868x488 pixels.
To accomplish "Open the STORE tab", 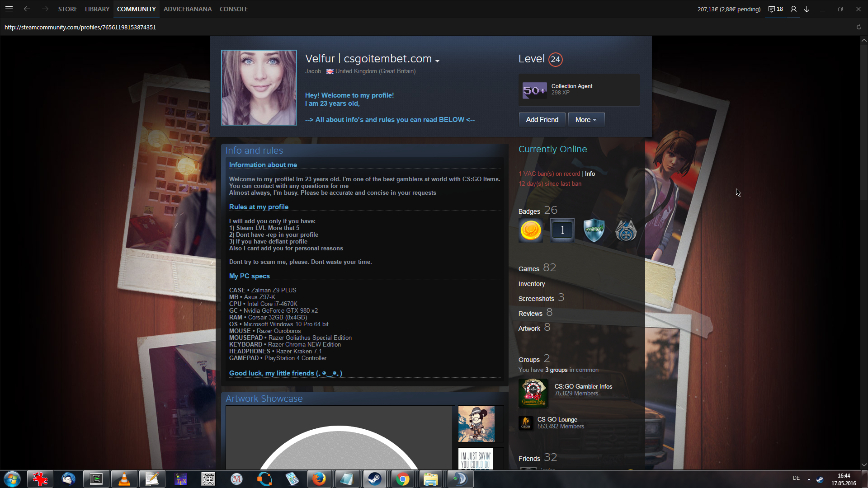I will pyautogui.click(x=67, y=9).
